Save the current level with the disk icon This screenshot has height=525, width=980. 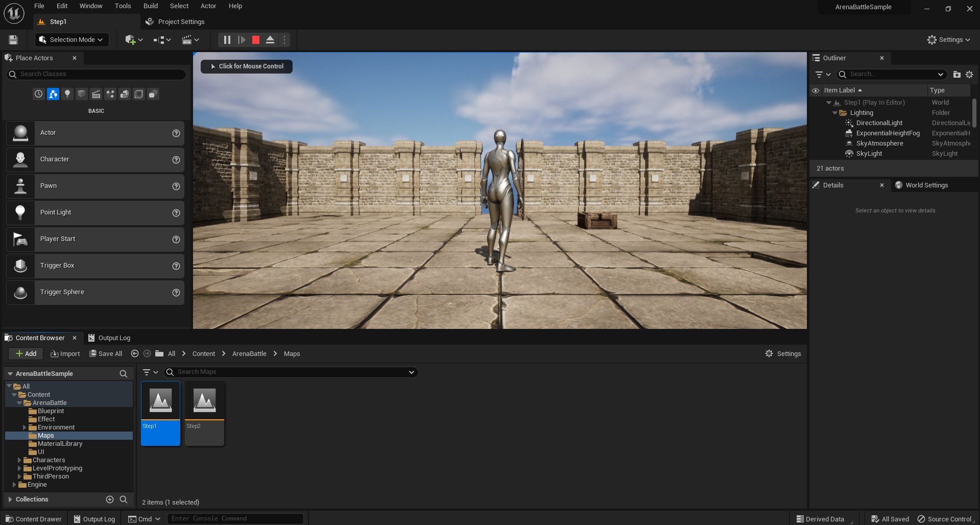(x=13, y=40)
